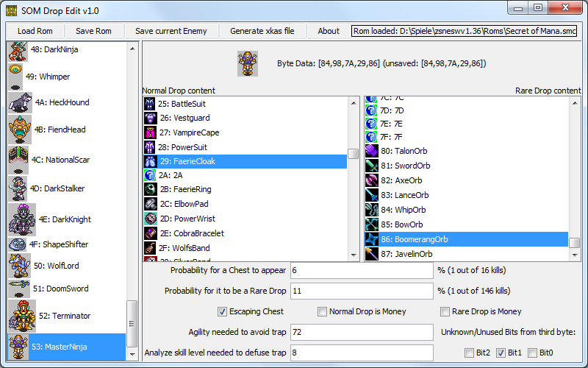Select the PowerSuit item icon
This screenshot has width=588, height=368.
(150, 147)
